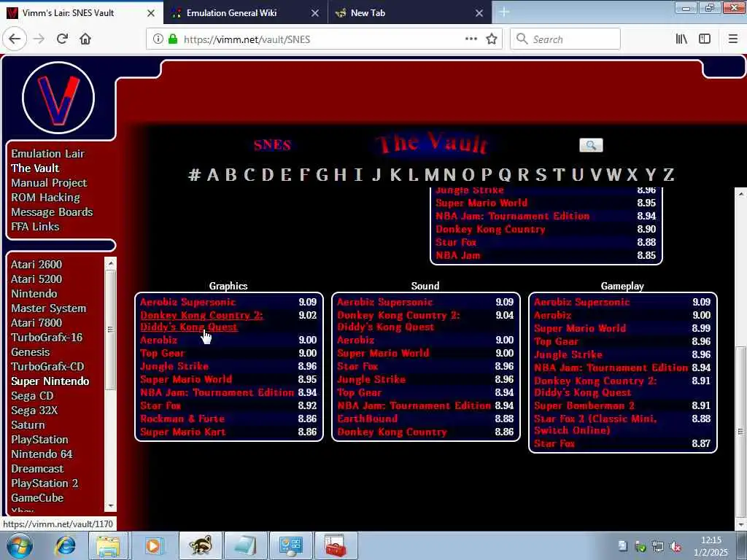Browse games starting with letter S

pos(541,175)
